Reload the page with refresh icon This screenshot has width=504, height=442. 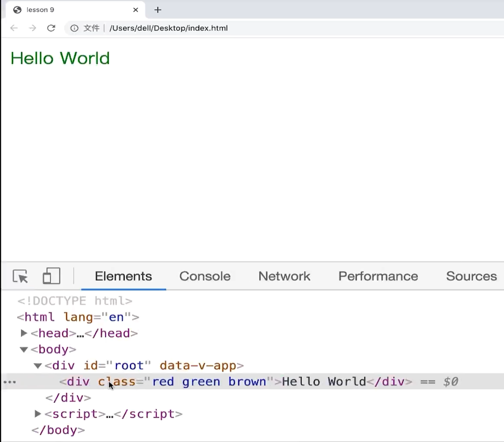pyautogui.click(x=51, y=28)
